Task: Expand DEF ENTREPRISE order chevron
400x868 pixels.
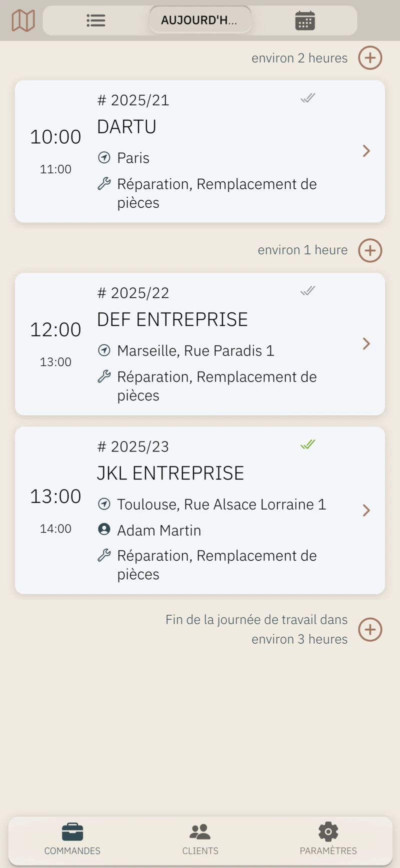Action: (x=366, y=344)
